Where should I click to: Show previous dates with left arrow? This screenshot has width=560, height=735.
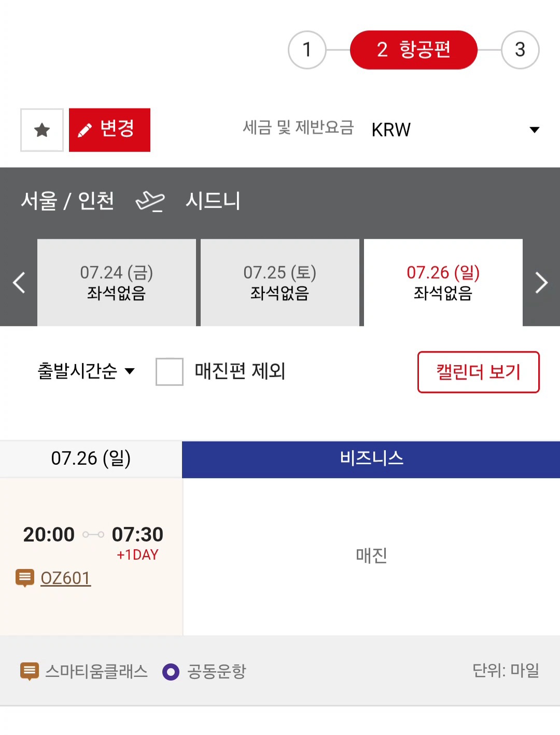(x=19, y=283)
